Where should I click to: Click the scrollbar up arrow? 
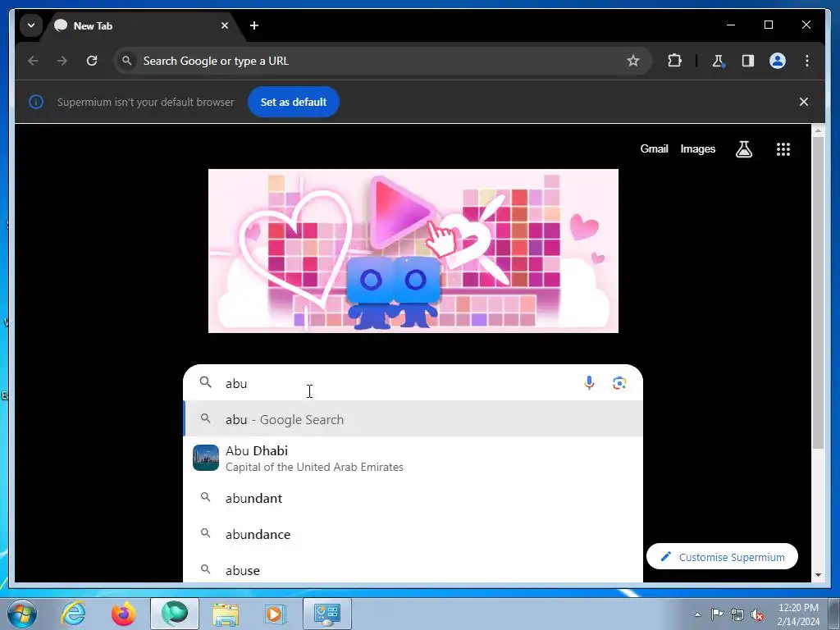pos(818,130)
